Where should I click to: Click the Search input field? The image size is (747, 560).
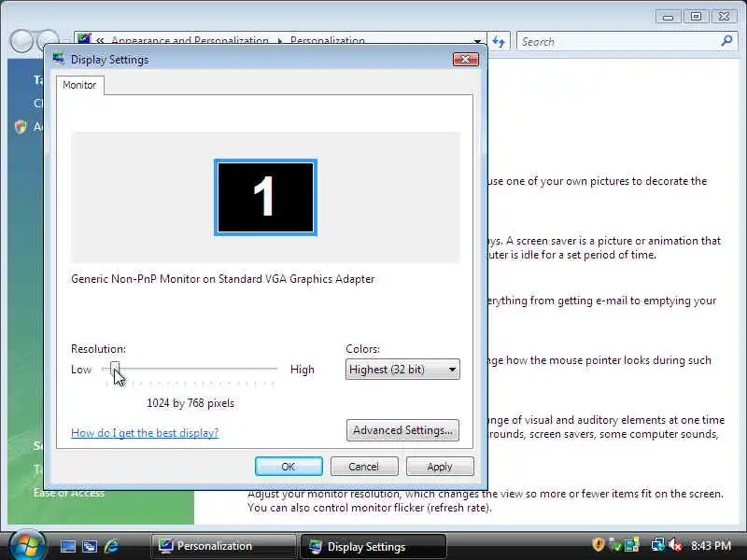[x=619, y=41]
